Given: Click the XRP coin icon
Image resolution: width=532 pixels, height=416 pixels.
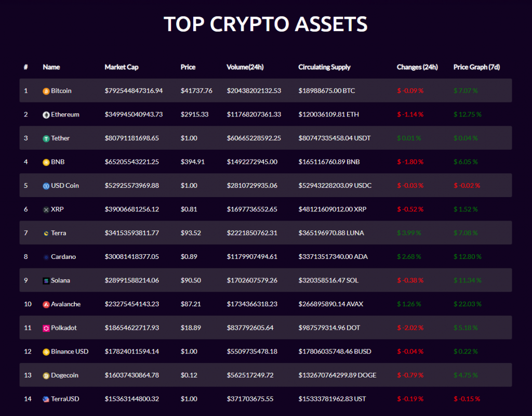Looking at the screenshot, I should tap(46, 209).
